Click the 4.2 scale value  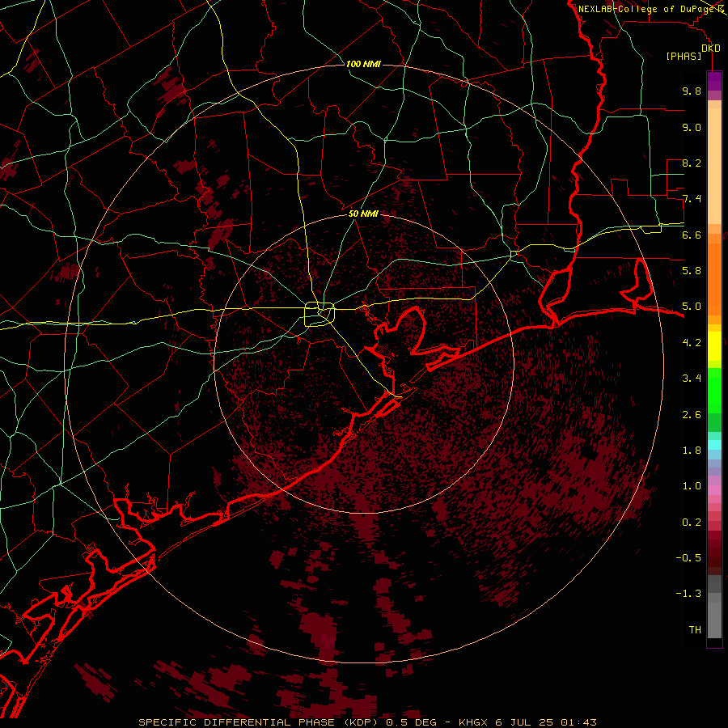[692, 343]
